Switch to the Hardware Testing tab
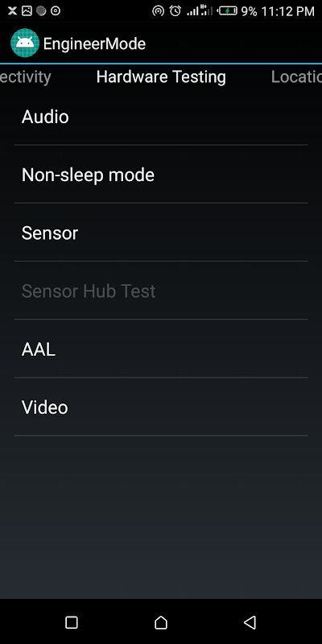The width and height of the screenshot is (322, 644). pyautogui.click(x=161, y=77)
